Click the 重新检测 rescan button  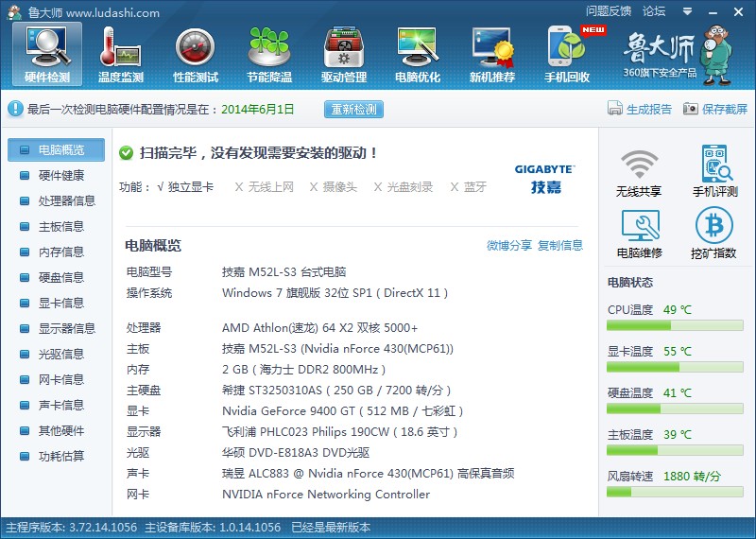pyautogui.click(x=353, y=109)
